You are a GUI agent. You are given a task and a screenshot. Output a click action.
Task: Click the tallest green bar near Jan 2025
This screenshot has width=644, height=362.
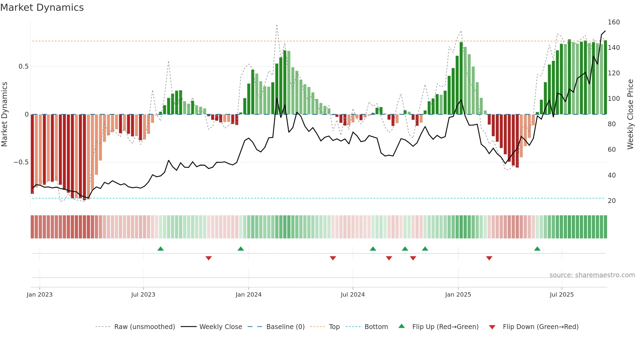click(461, 78)
